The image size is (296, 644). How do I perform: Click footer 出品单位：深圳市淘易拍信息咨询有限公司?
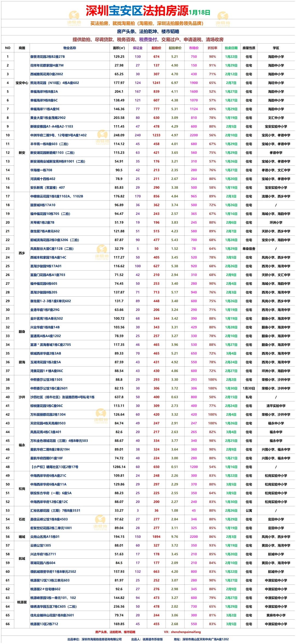click(95, 639)
